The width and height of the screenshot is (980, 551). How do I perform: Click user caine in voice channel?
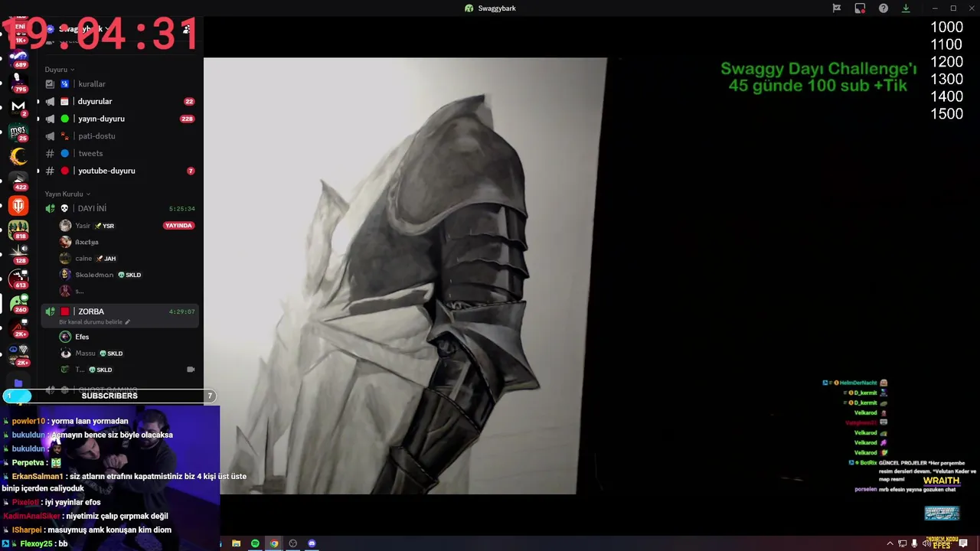[83, 259]
